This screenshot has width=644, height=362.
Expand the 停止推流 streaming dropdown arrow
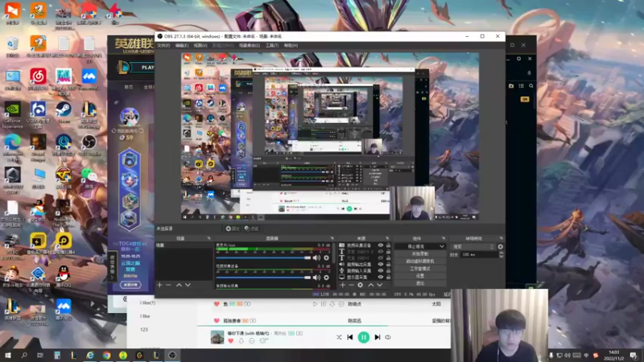pos(442,247)
